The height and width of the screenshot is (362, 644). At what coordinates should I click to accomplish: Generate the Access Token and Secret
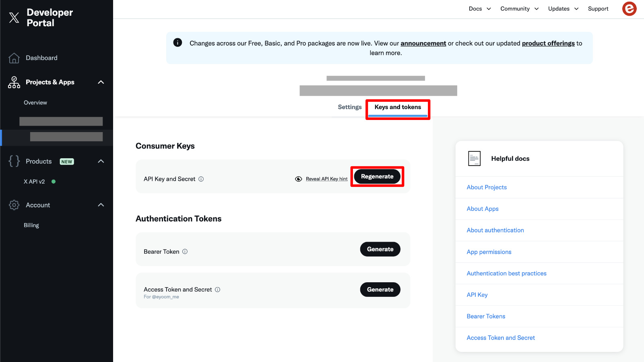(x=380, y=290)
